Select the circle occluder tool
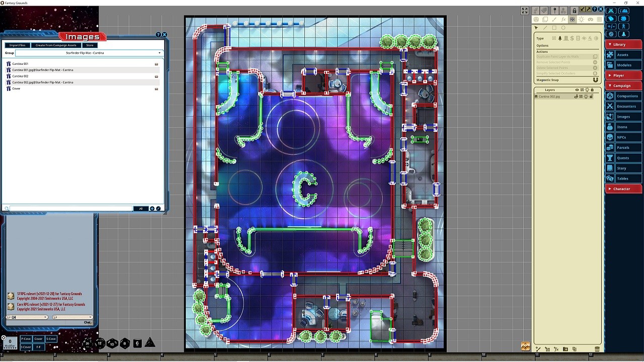The width and height of the screenshot is (644, 362). [563, 28]
